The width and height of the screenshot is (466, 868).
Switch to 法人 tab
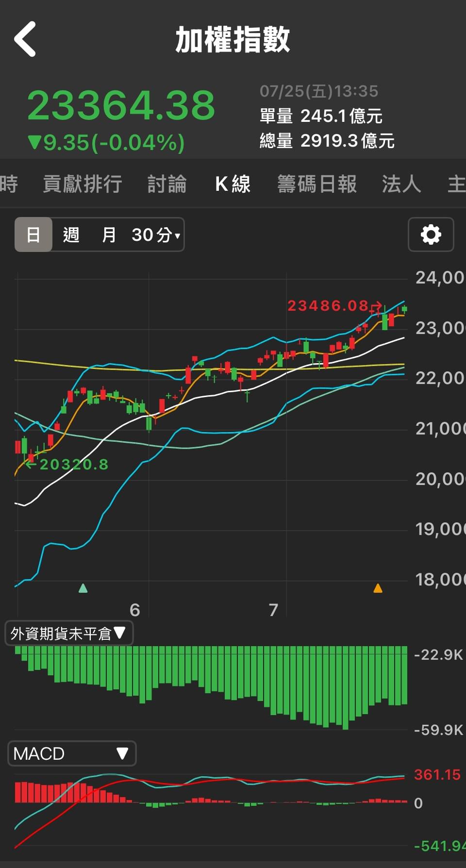401,184
